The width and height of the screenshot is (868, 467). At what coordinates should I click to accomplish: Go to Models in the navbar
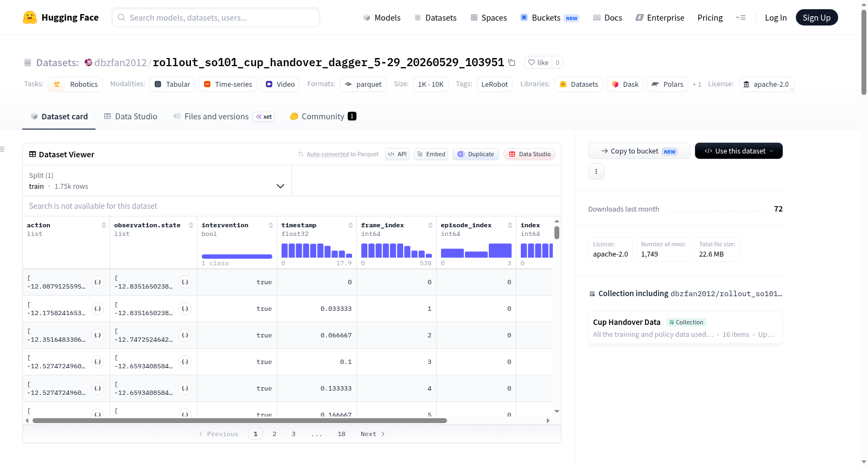(382, 17)
